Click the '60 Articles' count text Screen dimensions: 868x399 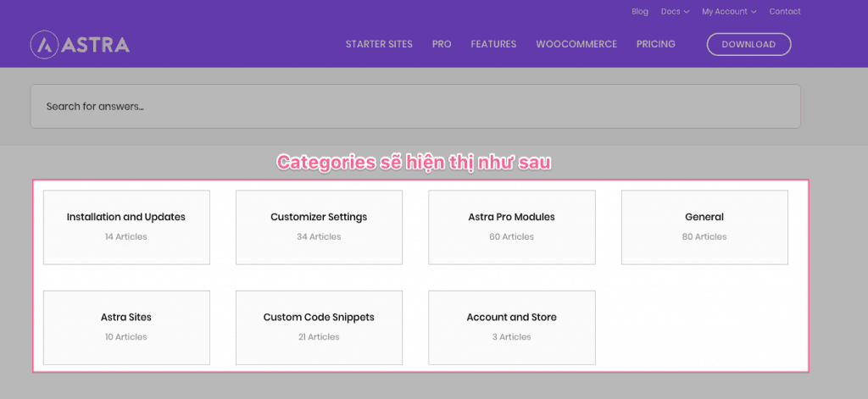[511, 237]
